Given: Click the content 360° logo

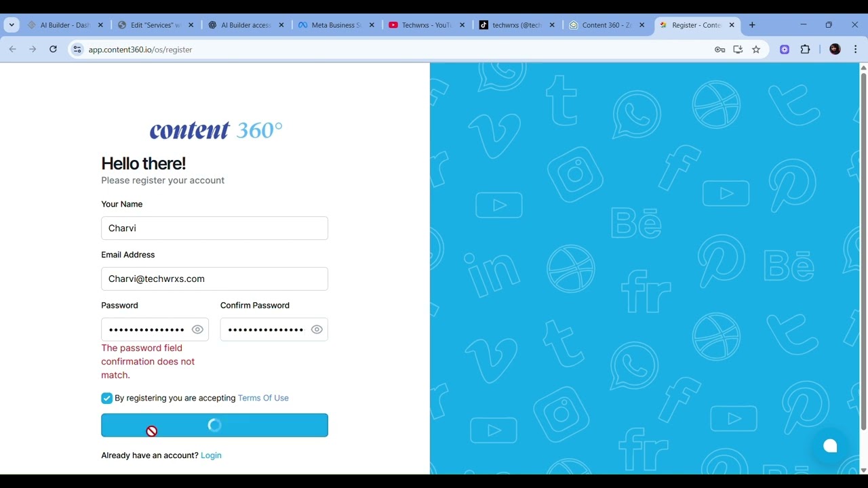Looking at the screenshot, I should coord(216,129).
